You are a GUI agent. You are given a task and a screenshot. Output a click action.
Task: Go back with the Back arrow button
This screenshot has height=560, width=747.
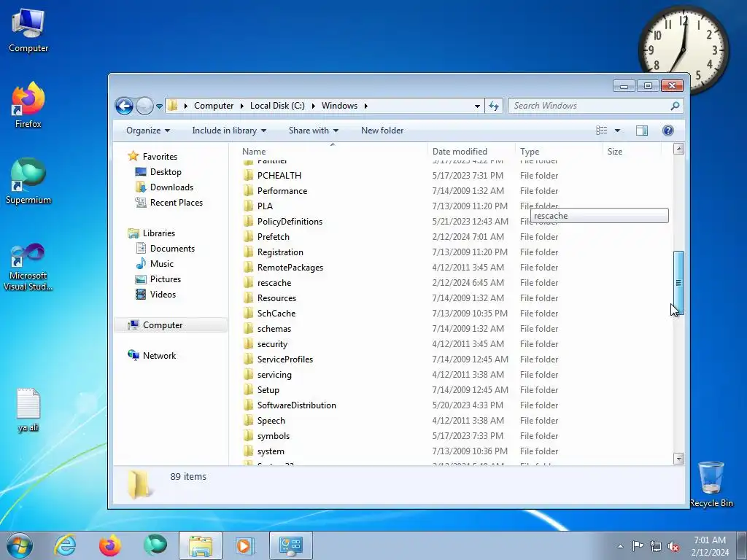coord(124,106)
